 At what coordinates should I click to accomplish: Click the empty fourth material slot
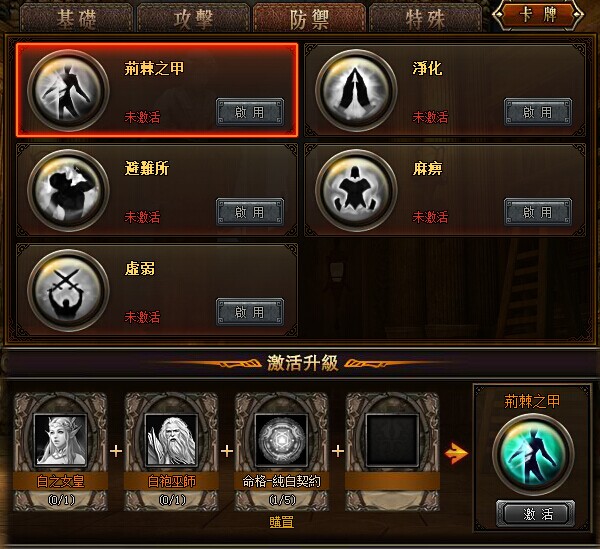point(392,441)
